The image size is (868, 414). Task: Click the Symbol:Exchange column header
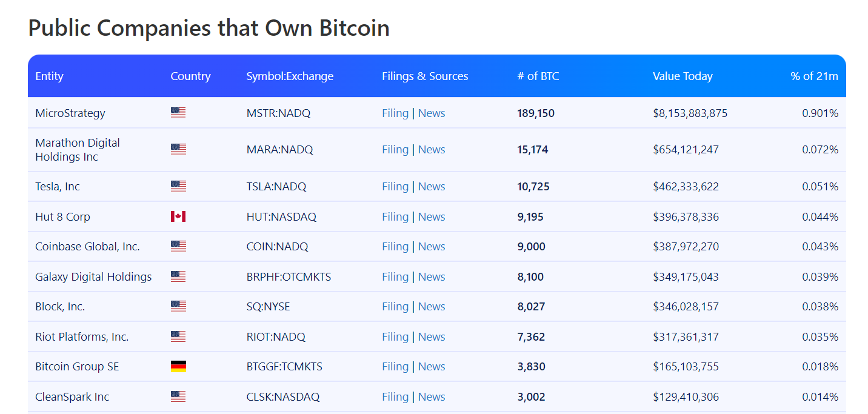pyautogui.click(x=290, y=76)
